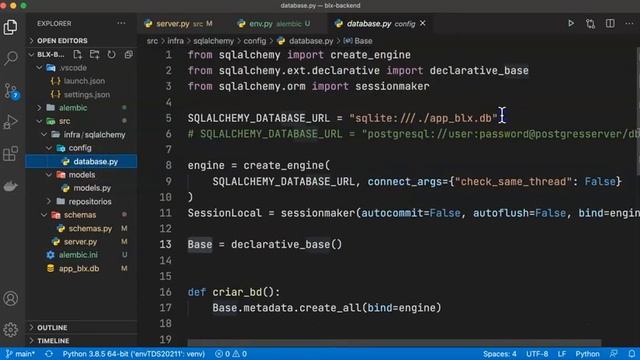Screen dimensions: 640x360
Task: Click the sync changes icon in status bar
Action: pos(49,354)
